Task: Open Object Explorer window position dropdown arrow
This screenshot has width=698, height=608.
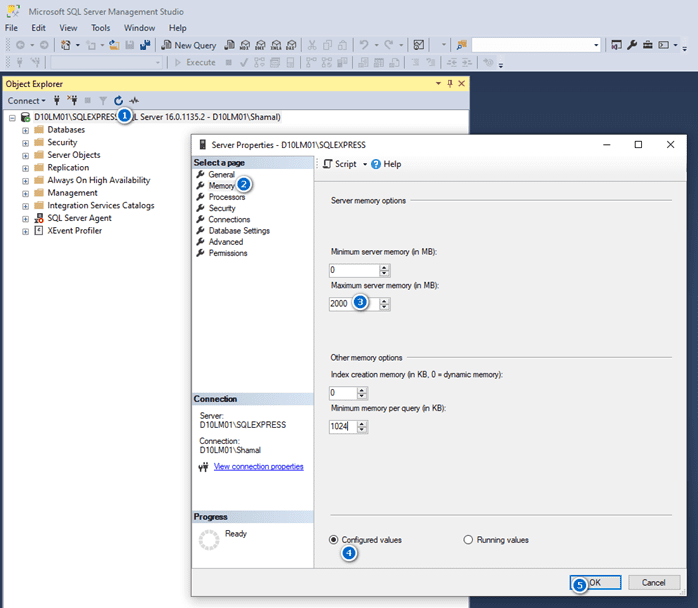Action: (x=438, y=84)
